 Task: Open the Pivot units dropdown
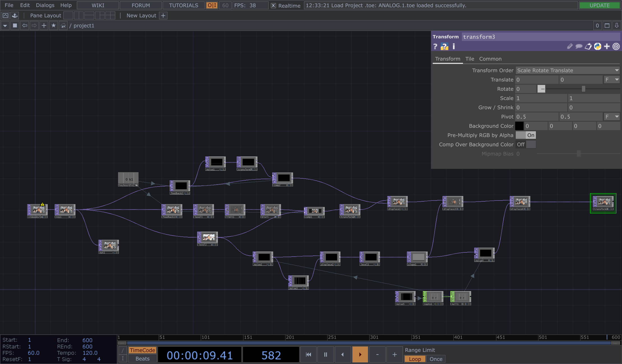pos(612,117)
